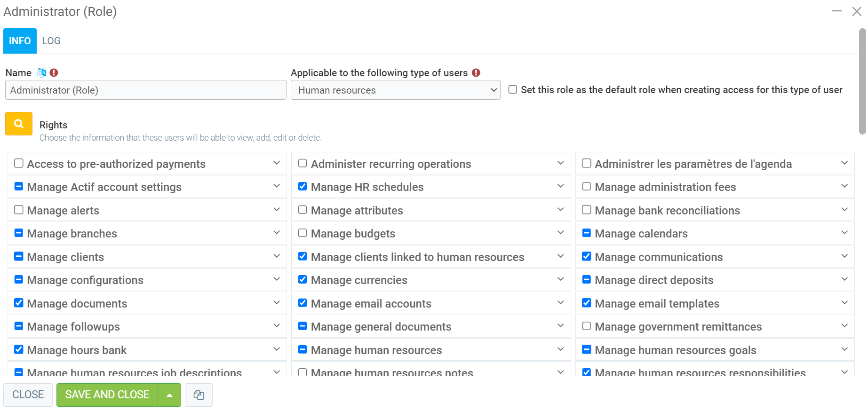Image resolution: width=868 pixels, height=411 pixels.
Task: Click into the Name text field
Action: click(x=146, y=90)
